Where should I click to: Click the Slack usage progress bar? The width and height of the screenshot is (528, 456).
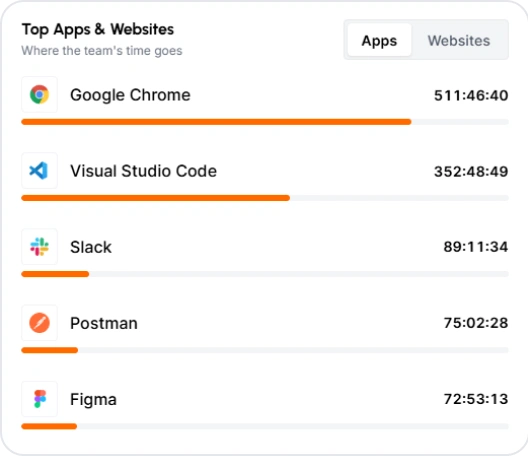coord(265,274)
